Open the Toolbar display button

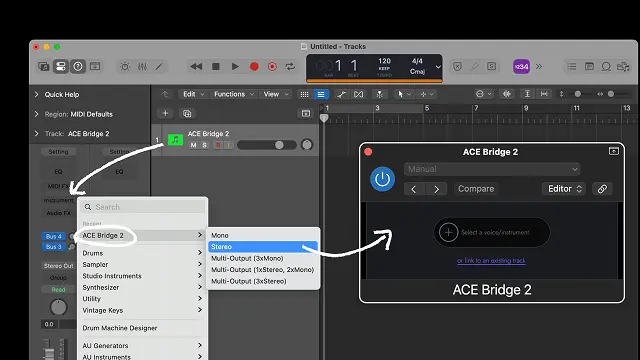click(95, 67)
